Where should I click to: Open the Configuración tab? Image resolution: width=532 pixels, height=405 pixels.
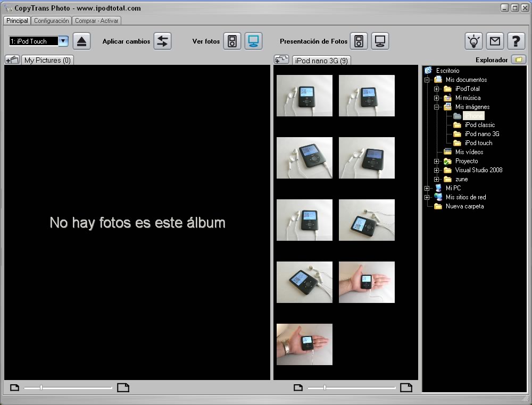pyautogui.click(x=51, y=21)
